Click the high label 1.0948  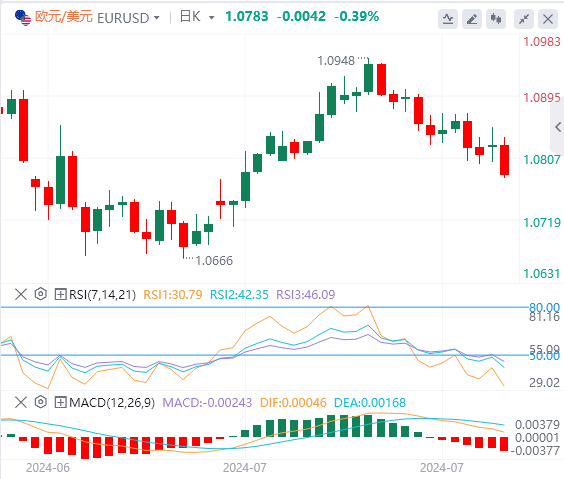(336, 61)
